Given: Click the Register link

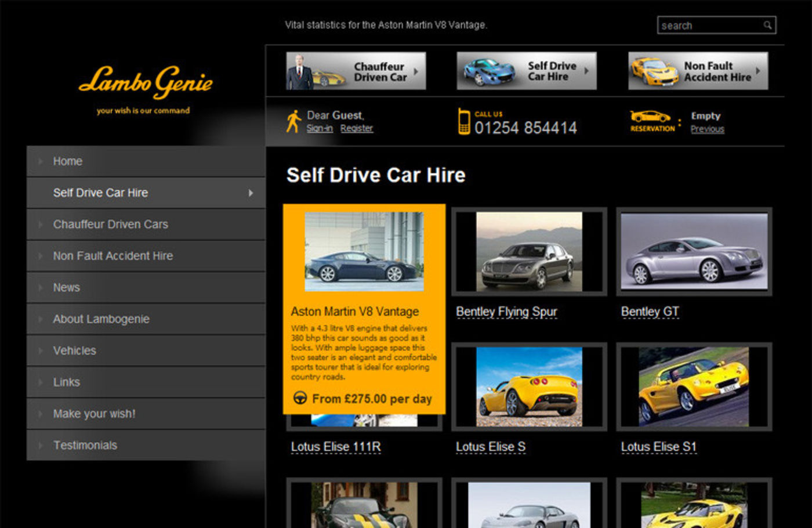Looking at the screenshot, I should coord(357,128).
